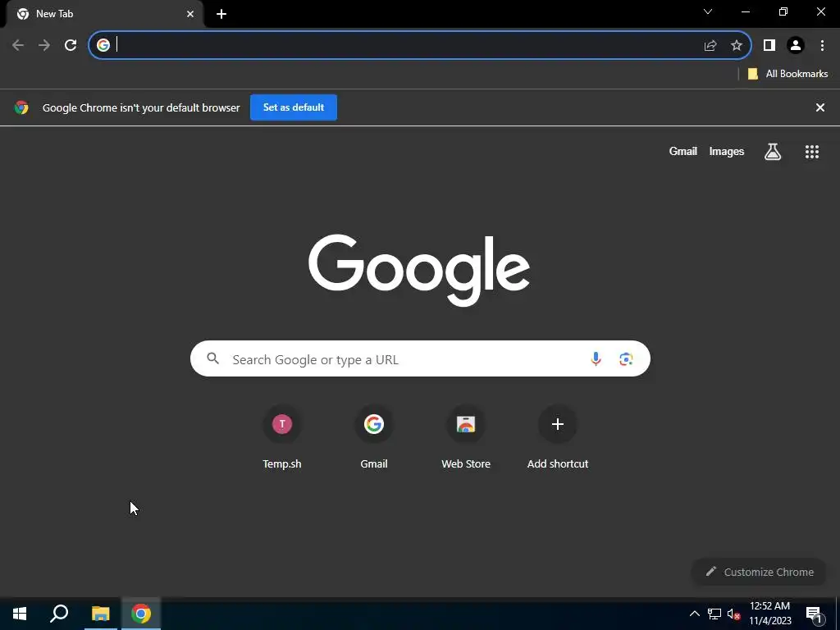This screenshot has height=630, width=840.
Task: Open the clock showing 12:52 AM
Action: pyautogui.click(x=769, y=614)
